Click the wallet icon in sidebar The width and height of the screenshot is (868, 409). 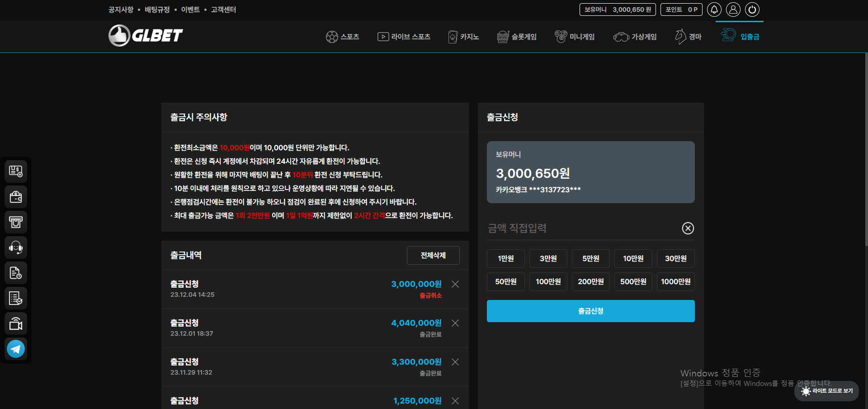pos(16,197)
